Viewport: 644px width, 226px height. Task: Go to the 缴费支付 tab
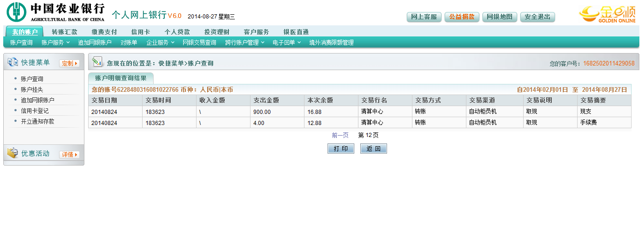[x=104, y=32]
